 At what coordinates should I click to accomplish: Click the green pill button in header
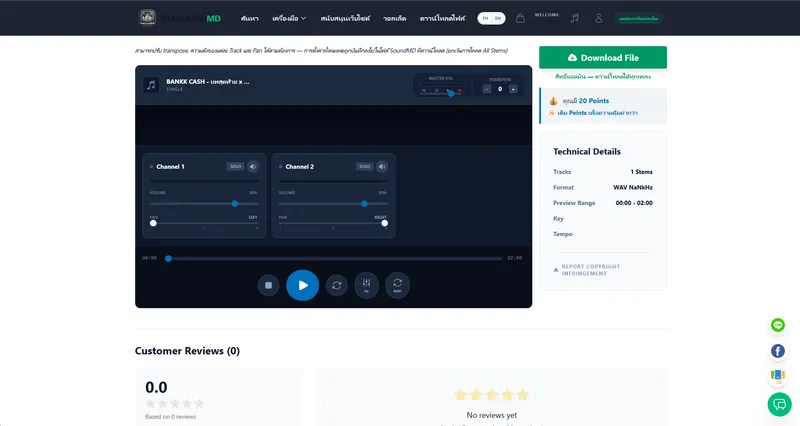(x=638, y=18)
